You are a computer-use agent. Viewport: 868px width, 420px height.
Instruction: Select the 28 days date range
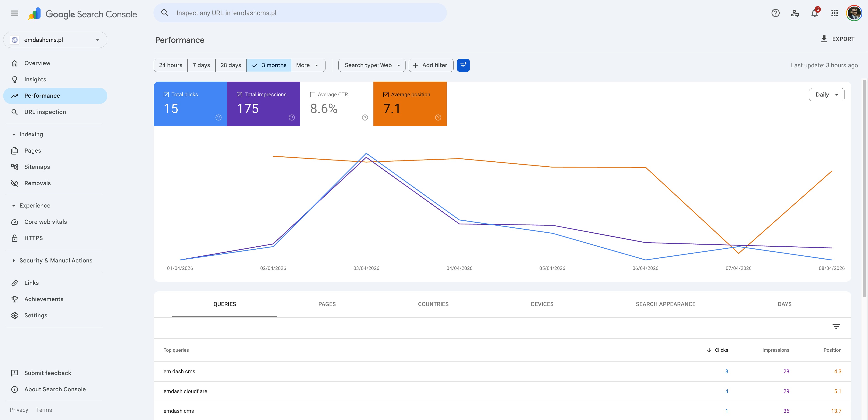231,65
